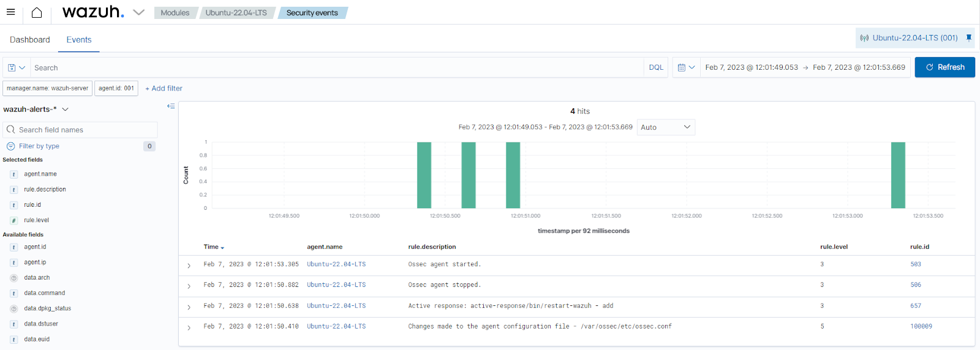Click the Refresh button
The width and height of the screenshot is (980, 350).
[944, 67]
